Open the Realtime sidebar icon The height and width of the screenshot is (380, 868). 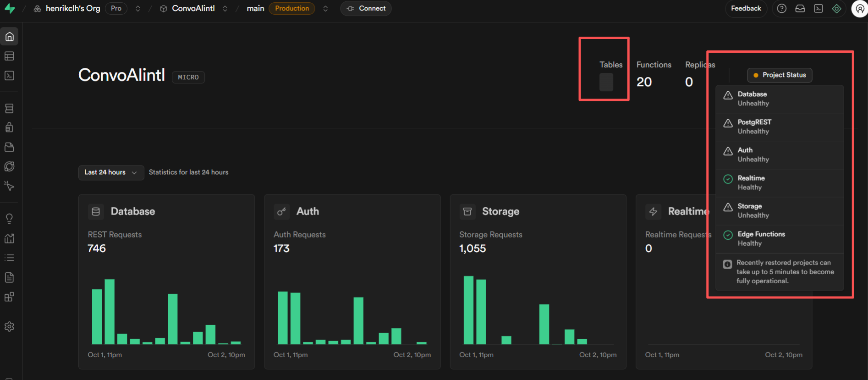[9, 186]
